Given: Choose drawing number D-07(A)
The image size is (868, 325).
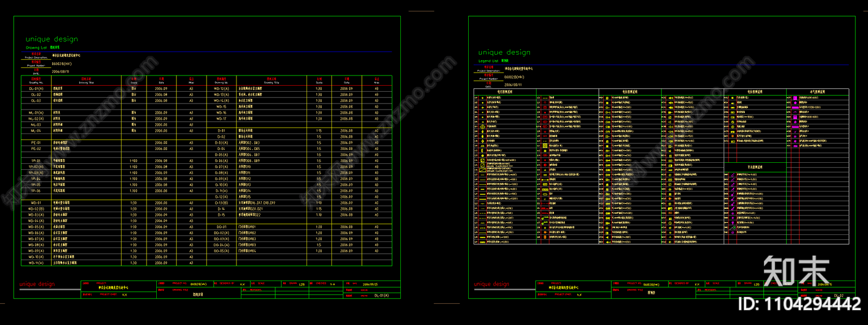Looking at the screenshot, I should click(x=221, y=167).
